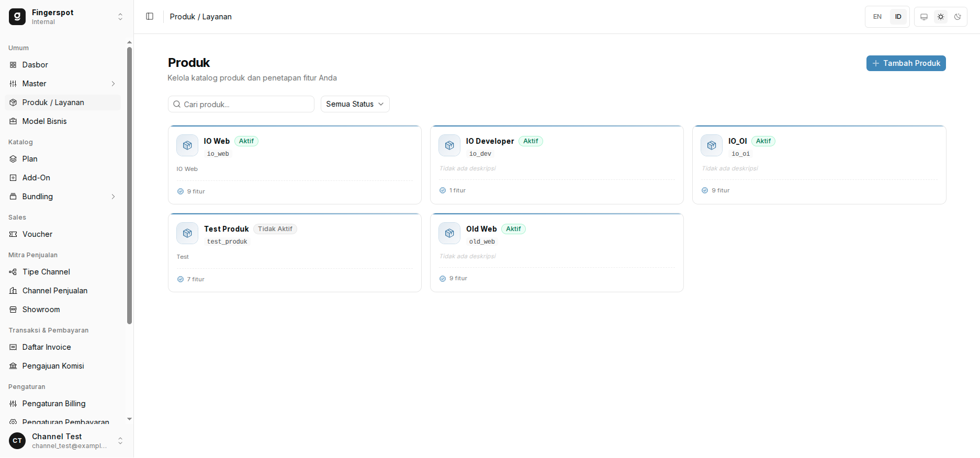Select system theme monitor option

924,17
